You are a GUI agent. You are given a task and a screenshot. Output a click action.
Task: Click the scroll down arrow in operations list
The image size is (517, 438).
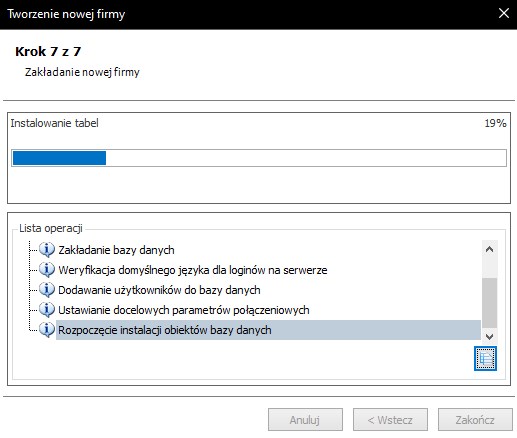(x=489, y=336)
